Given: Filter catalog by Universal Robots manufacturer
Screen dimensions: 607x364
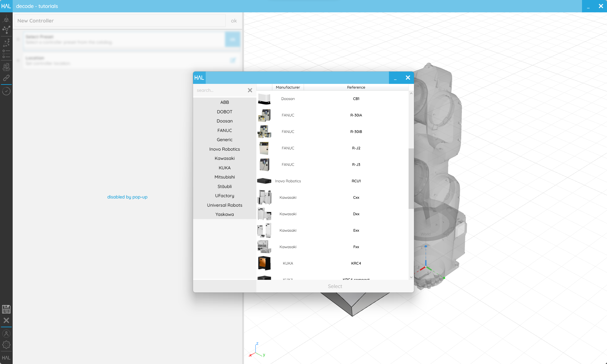Looking at the screenshot, I should 225,205.
